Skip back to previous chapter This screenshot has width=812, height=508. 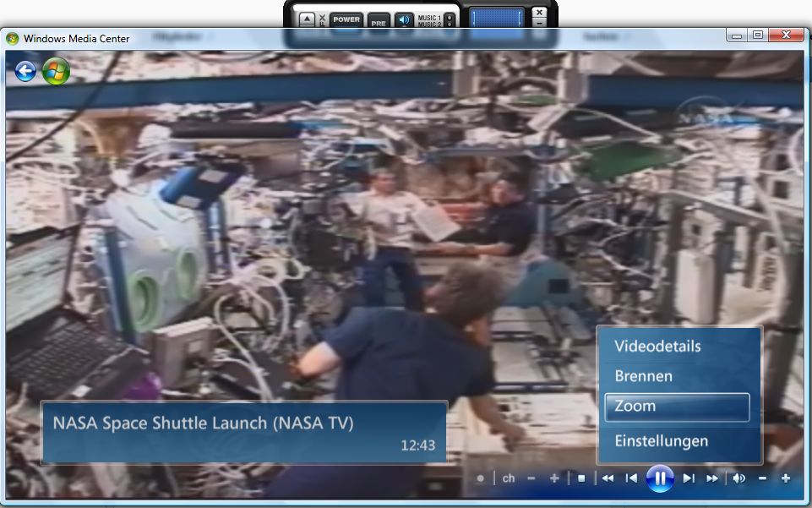[631, 478]
